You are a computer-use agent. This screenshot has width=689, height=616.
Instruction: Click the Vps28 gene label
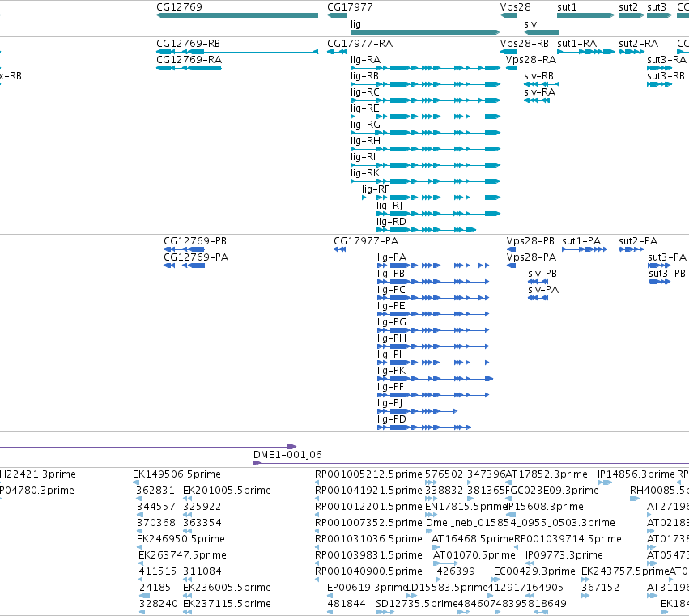(516, 7)
